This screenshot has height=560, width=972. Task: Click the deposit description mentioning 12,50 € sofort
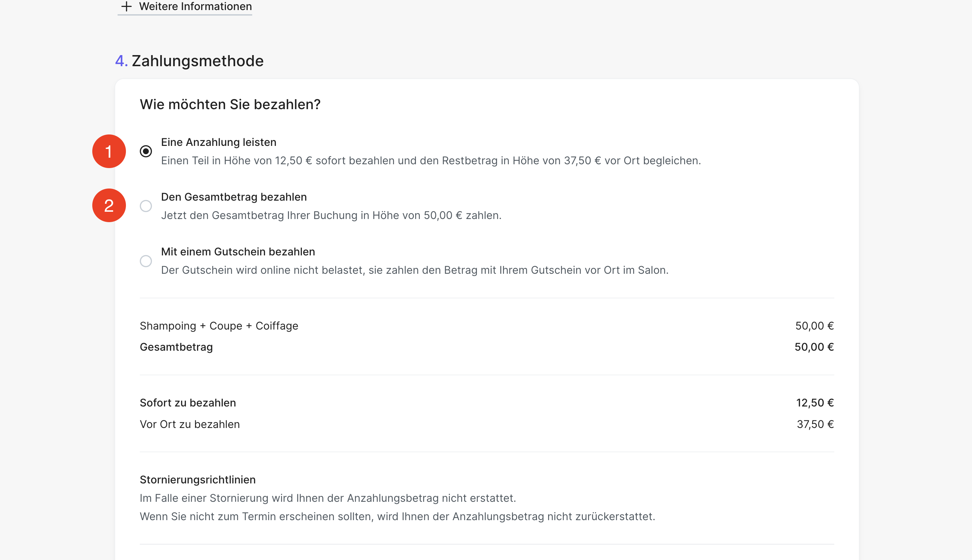coord(431,161)
